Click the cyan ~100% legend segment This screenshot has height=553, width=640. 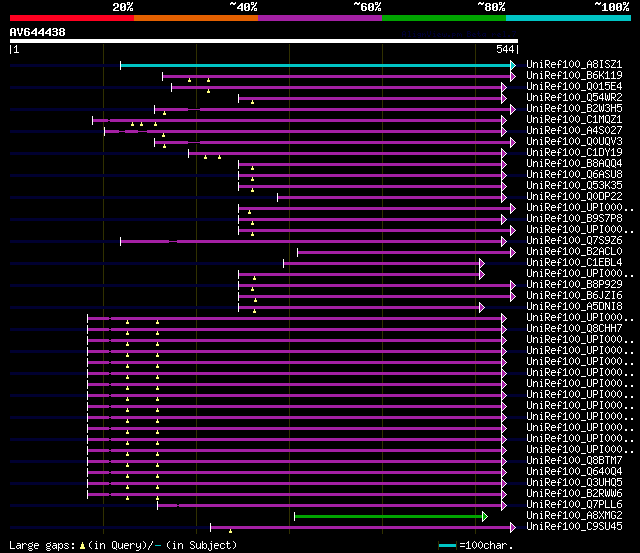point(569,18)
